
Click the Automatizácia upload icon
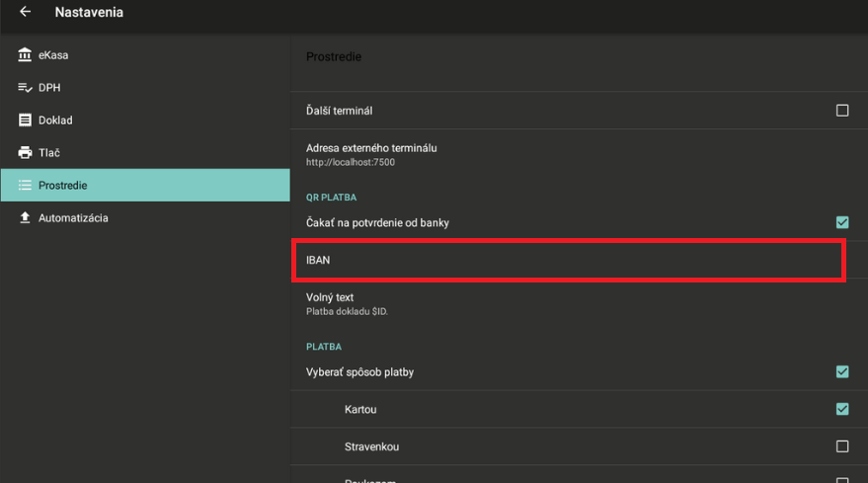click(x=25, y=218)
